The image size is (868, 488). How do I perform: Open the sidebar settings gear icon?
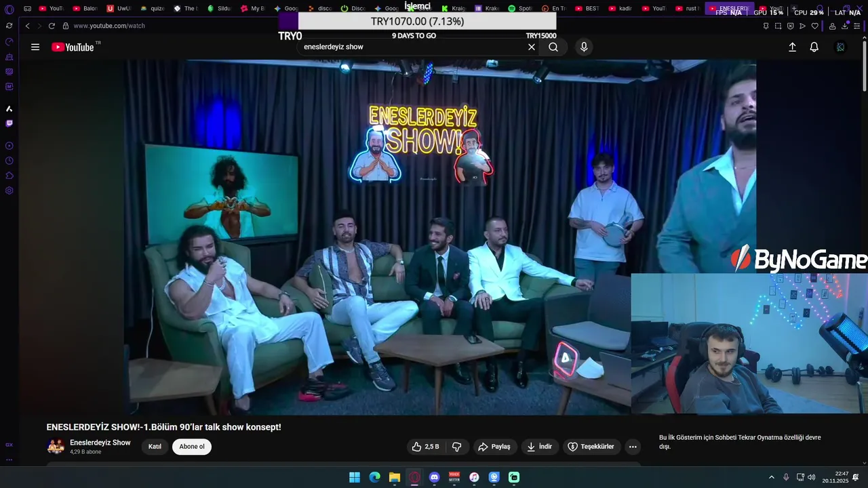9,190
